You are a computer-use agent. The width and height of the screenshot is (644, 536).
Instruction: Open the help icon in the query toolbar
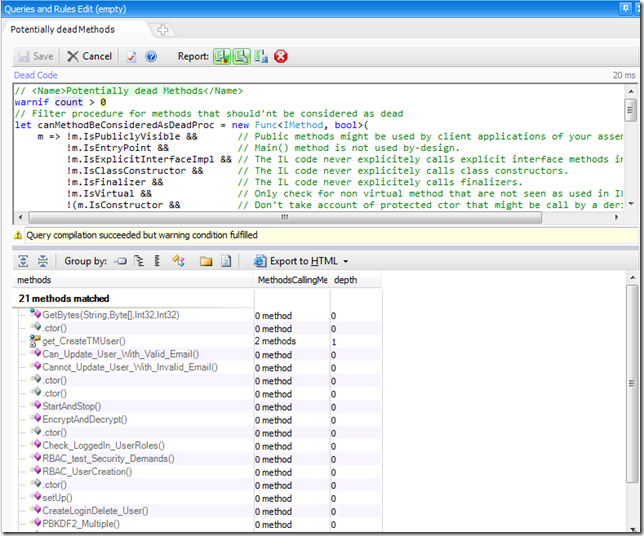(x=151, y=57)
